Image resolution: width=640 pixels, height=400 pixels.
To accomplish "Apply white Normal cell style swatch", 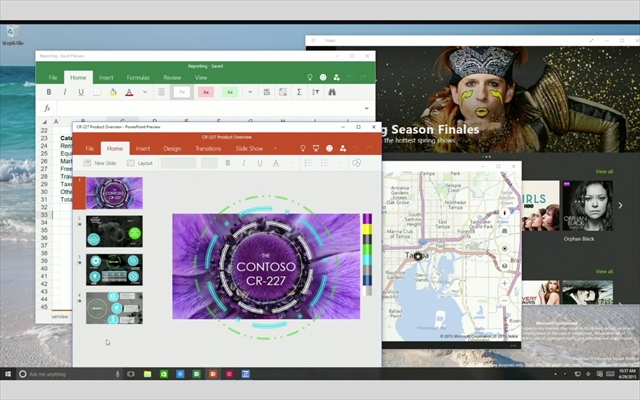I will coord(182,92).
